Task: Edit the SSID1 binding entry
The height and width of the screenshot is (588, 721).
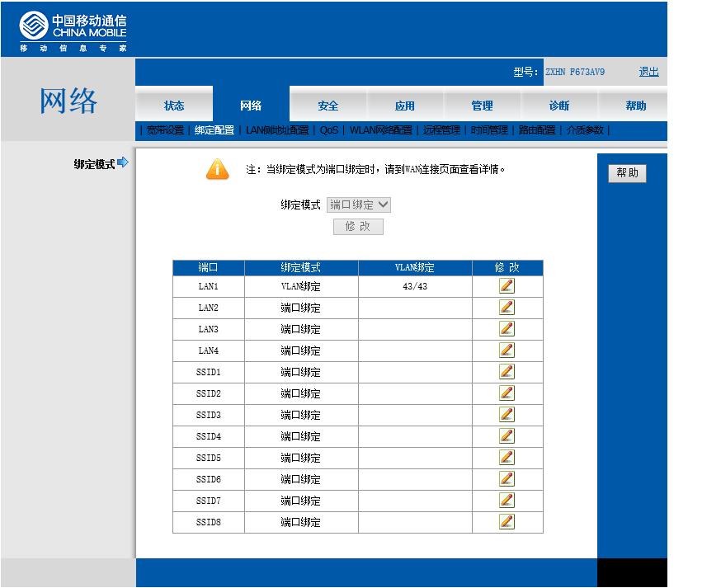Action: coord(507,371)
